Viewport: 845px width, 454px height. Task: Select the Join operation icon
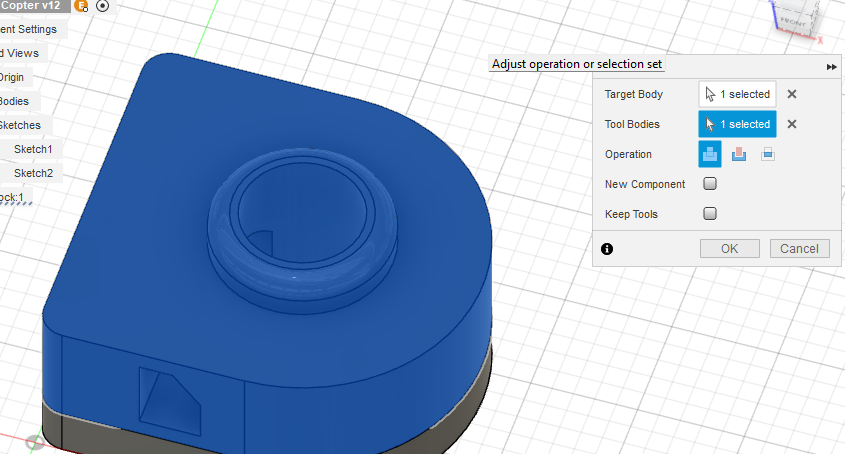(710, 154)
